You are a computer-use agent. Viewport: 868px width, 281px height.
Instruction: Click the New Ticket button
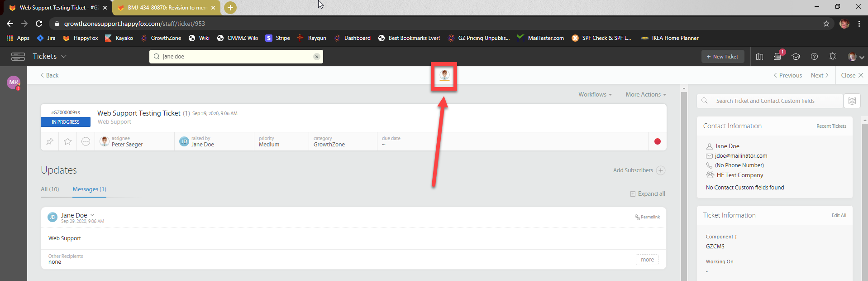tap(722, 57)
